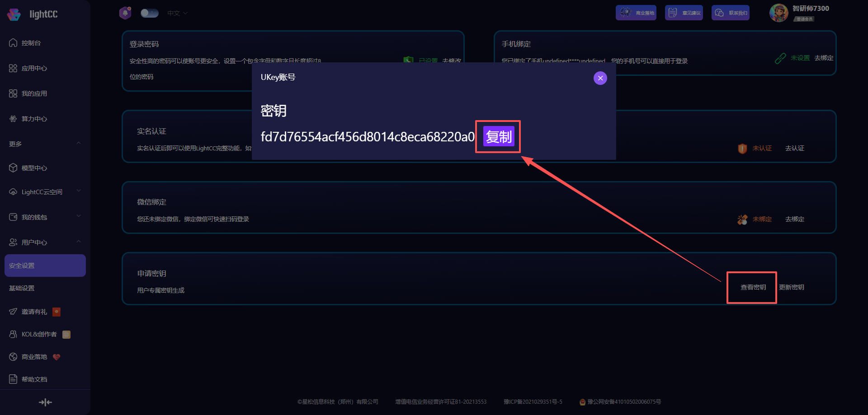Click 联系我们 contact button
The image size is (868, 415).
click(730, 13)
